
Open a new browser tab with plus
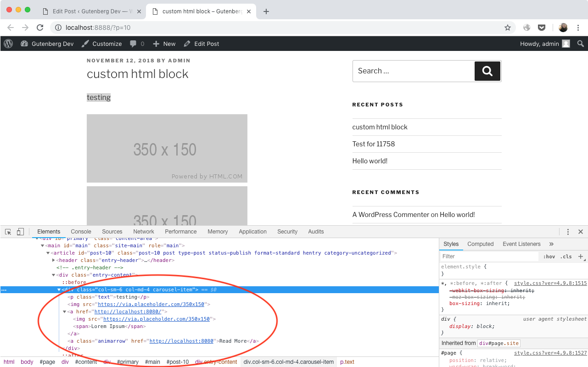point(266,11)
